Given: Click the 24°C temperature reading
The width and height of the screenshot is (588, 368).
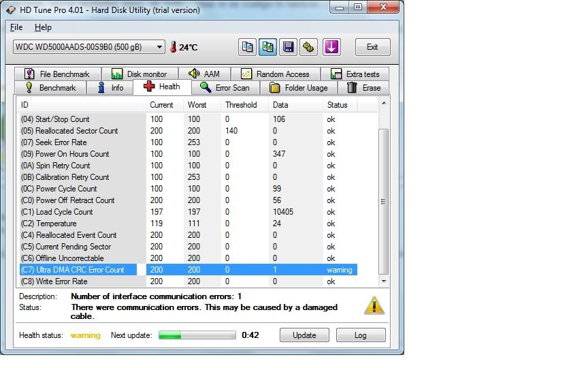Looking at the screenshot, I should pyautogui.click(x=189, y=47).
